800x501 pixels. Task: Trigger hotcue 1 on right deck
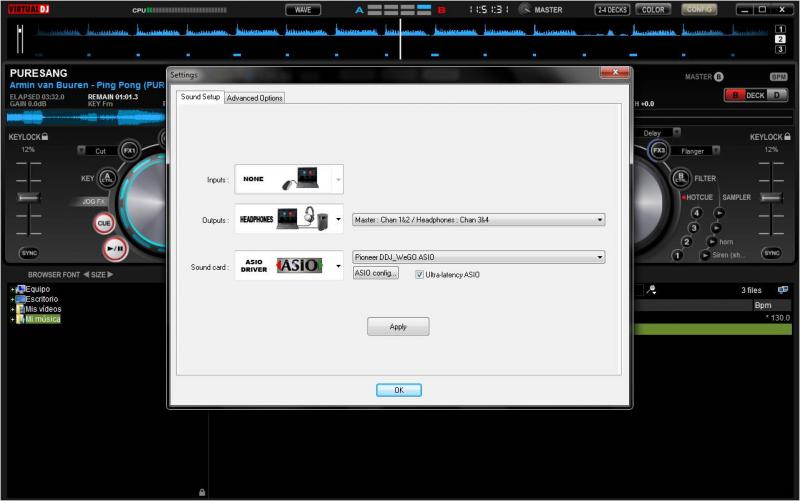677,255
